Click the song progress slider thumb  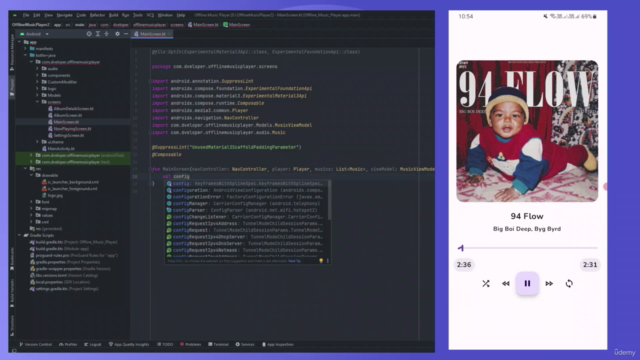[x=461, y=248]
